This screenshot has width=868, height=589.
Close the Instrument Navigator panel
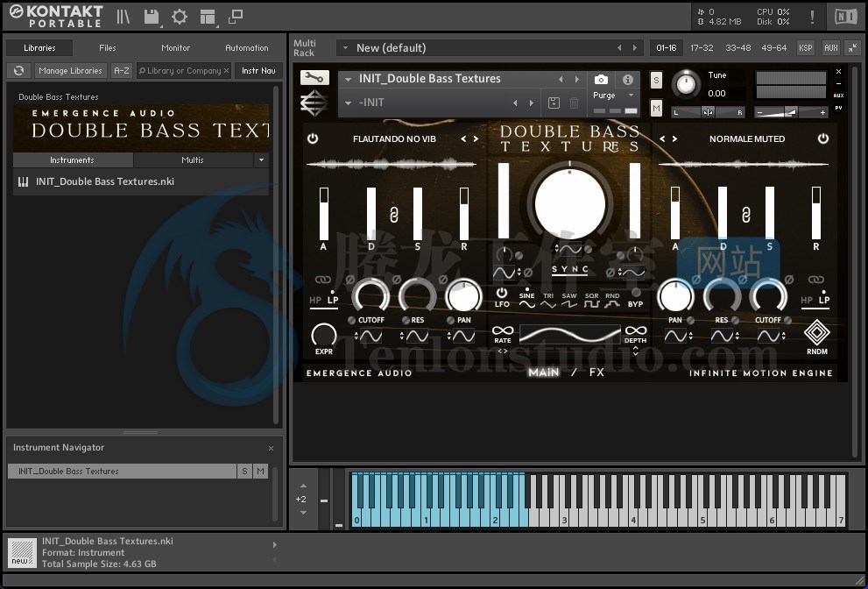(271, 448)
